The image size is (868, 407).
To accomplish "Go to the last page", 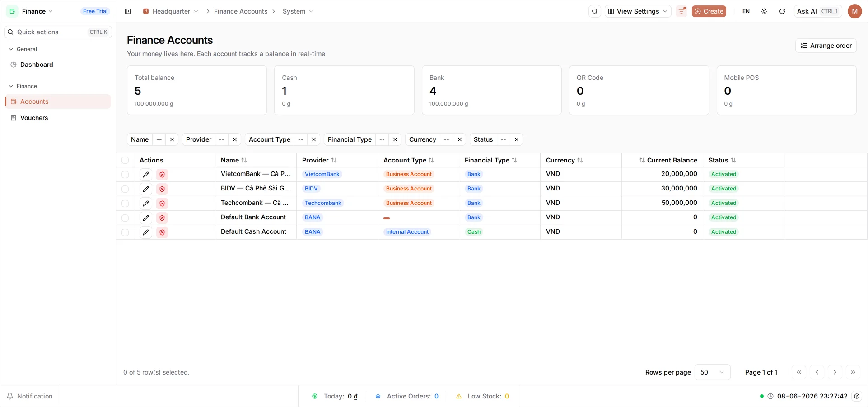I will coord(853,372).
